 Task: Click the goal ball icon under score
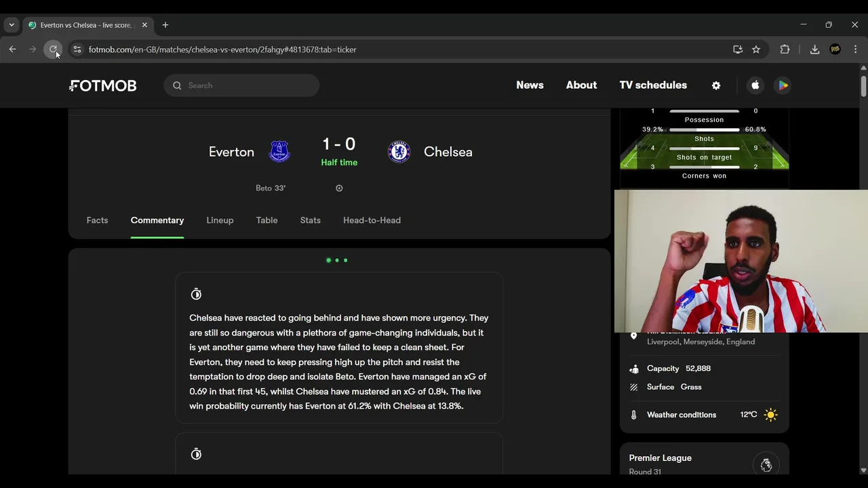[x=339, y=188]
